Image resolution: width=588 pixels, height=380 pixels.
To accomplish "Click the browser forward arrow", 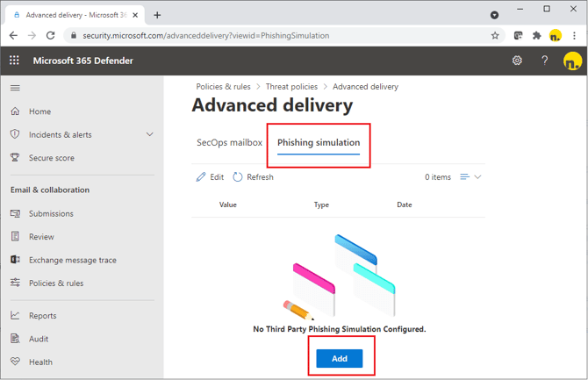I will [32, 36].
